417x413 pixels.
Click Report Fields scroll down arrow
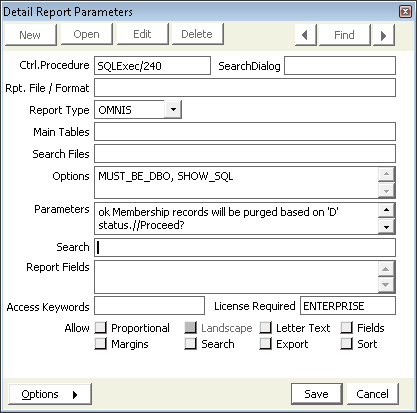tap(386, 285)
